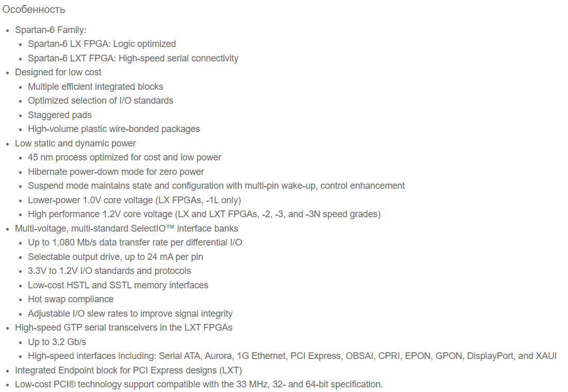Viewport: 568px width, 392px height.
Task: Click the "Designed for low cost" item
Action: pos(58,72)
